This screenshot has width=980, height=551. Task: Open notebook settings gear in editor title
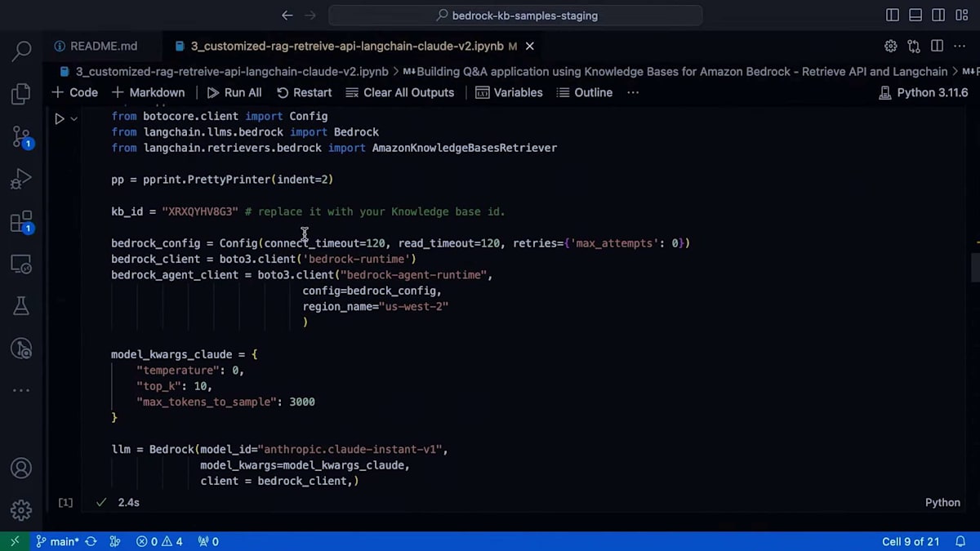click(891, 46)
